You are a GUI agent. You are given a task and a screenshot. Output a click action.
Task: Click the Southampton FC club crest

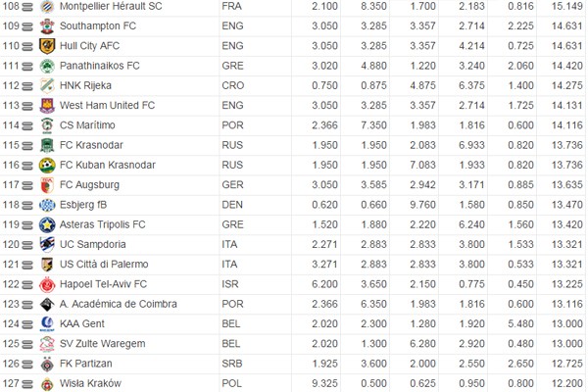click(x=46, y=25)
